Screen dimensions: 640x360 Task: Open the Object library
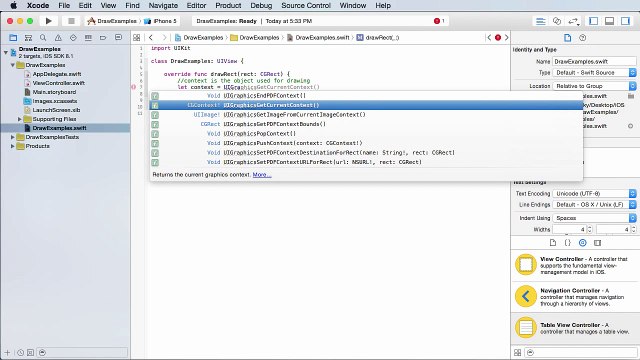[x=582, y=243]
